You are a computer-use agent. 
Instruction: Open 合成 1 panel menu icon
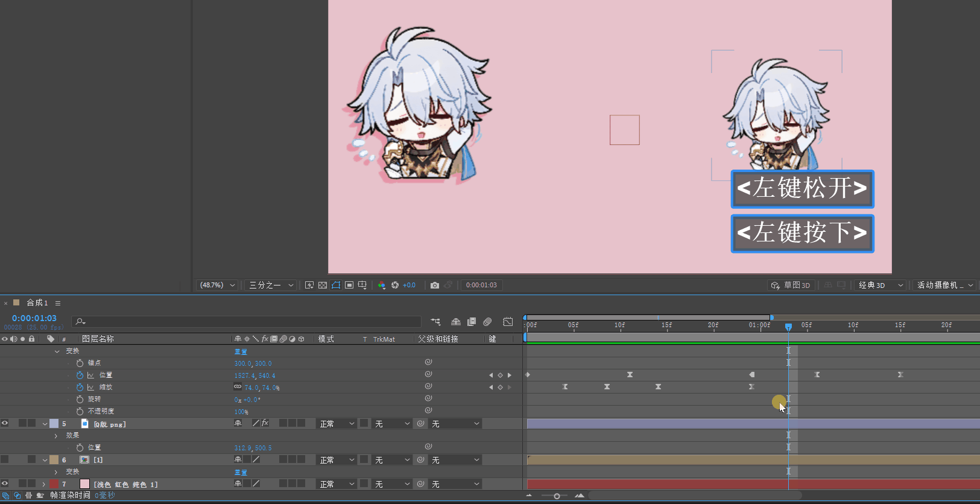coord(58,303)
